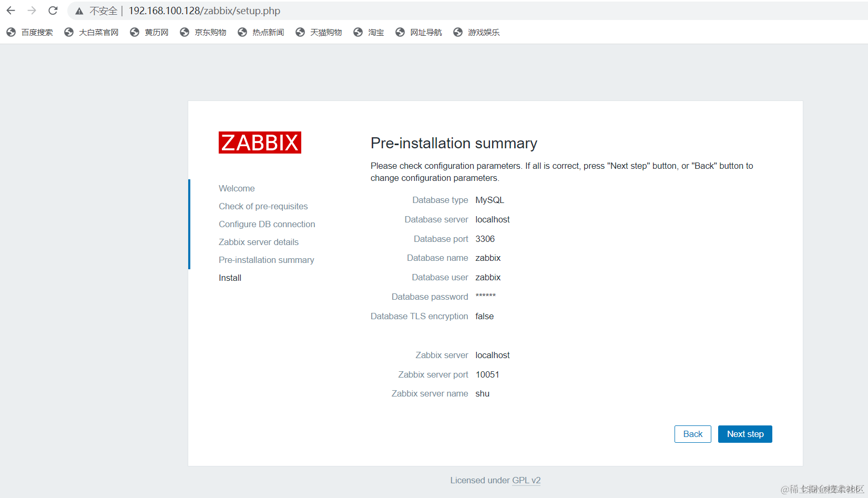Click the 3306 port value

tap(485, 239)
